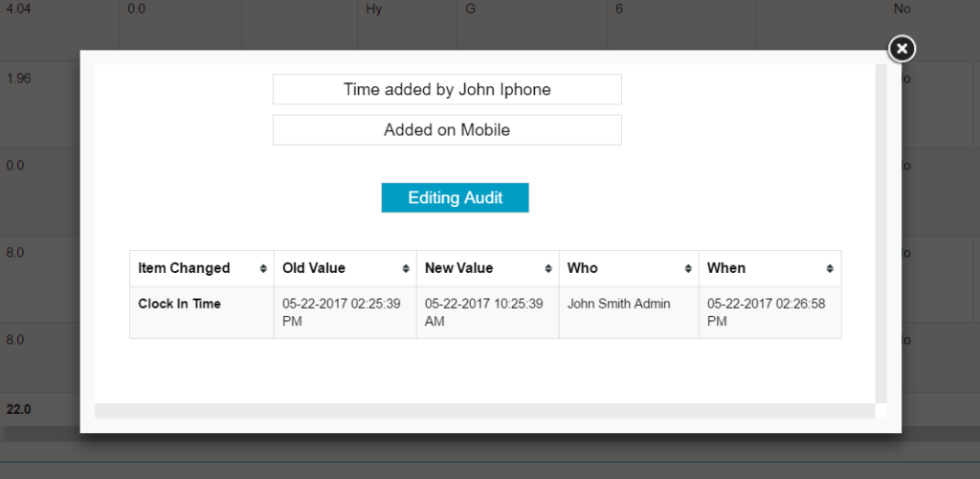Viewport: 980px width, 479px height.
Task: Click the sort arrows on Item Changed column
Action: pyautogui.click(x=263, y=269)
